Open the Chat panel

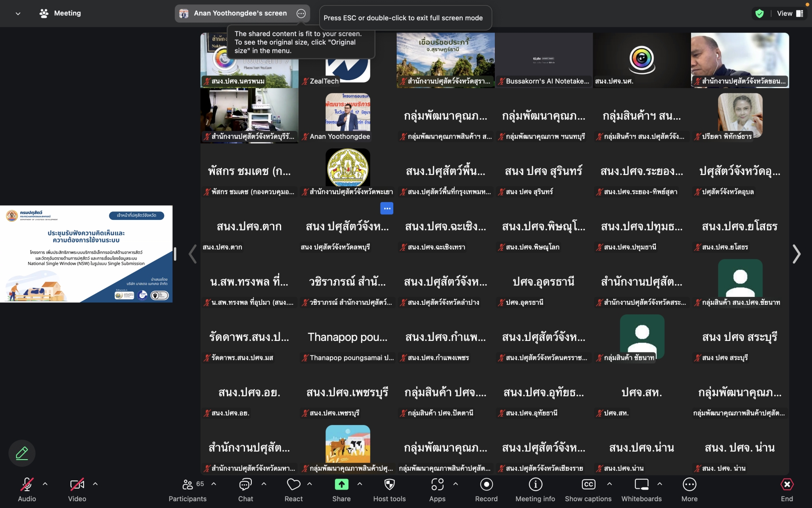click(x=245, y=485)
